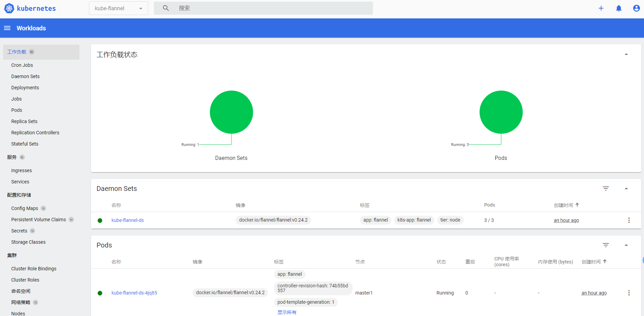Open Persistent Volume Claims
This screenshot has width=644, height=316.
point(39,220)
